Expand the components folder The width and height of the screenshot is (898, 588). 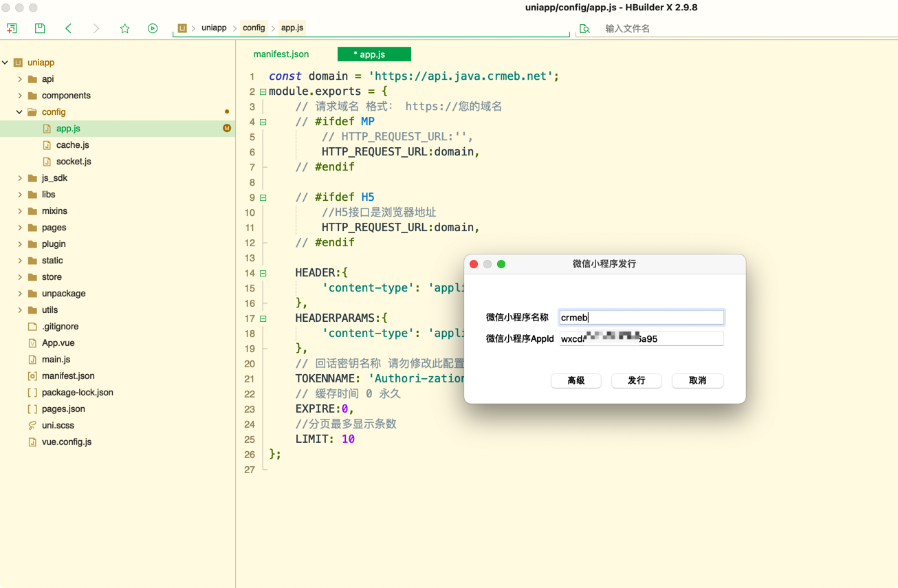pyautogui.click(x=20, y=96)
